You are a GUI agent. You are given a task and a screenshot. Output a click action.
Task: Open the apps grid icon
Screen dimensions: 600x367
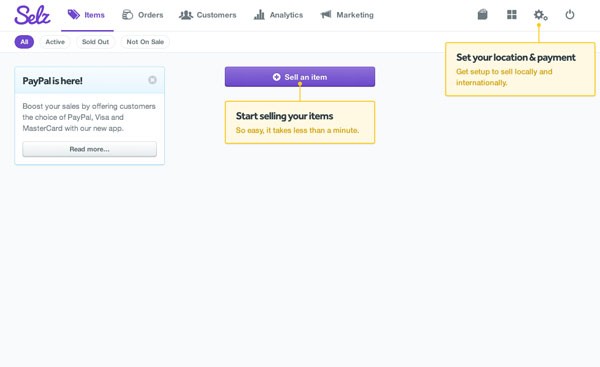pyautogui.click(x=512, y=15)
